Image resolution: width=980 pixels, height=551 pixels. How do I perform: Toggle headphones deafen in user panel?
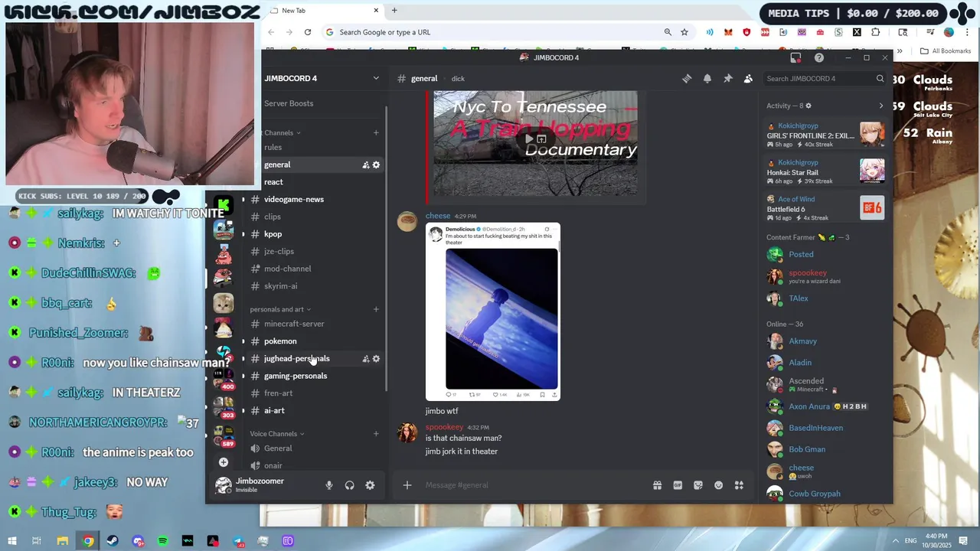[350, 485]
